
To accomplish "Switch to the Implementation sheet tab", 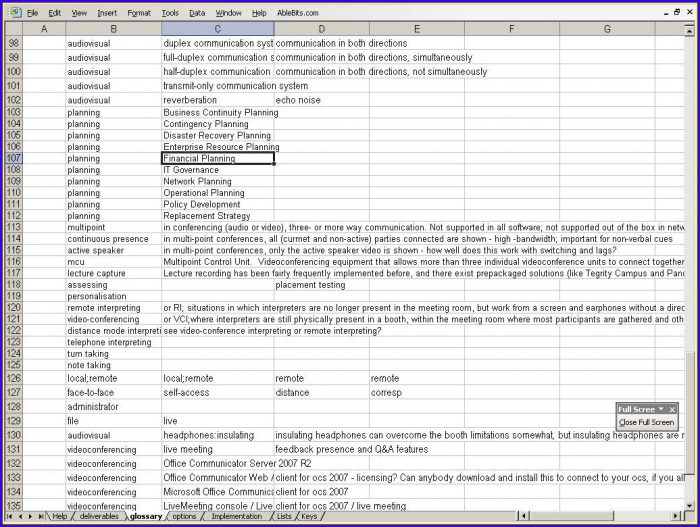I will [237, 516].
